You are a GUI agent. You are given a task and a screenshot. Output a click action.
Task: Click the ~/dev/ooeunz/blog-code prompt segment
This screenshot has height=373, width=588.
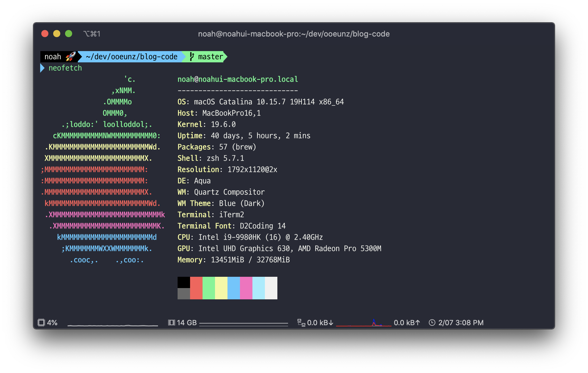point(132,56)
